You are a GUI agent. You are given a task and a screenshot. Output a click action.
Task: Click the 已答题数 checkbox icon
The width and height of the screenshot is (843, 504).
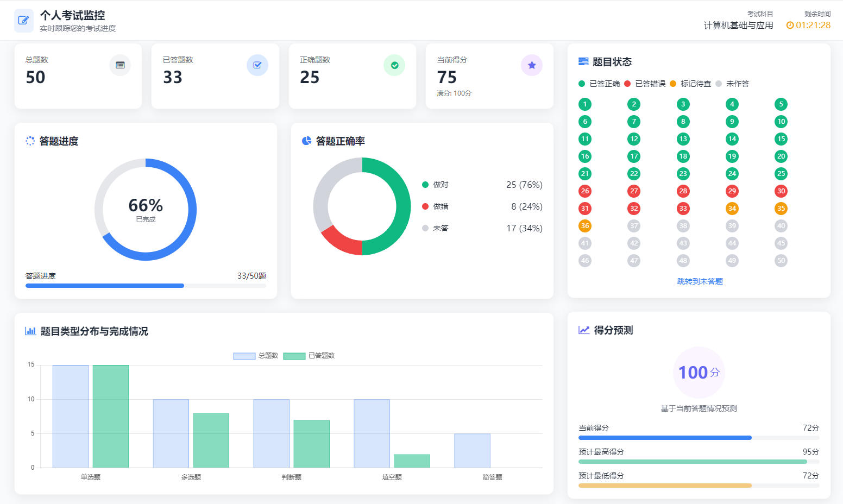click(x=257, y=65)
